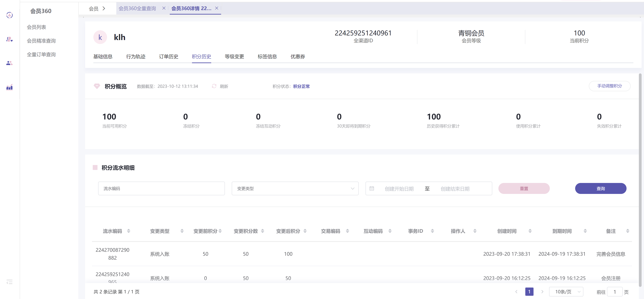Click the 查询 button
Viewport: 644px width, 299px height.
pos(601,189)
